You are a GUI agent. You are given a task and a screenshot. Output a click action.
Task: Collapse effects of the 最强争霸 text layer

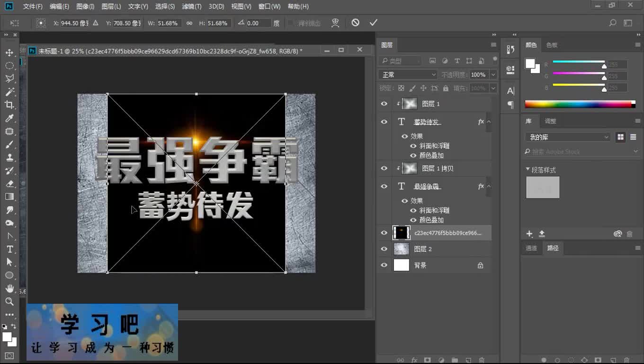(x=489, y=186)
